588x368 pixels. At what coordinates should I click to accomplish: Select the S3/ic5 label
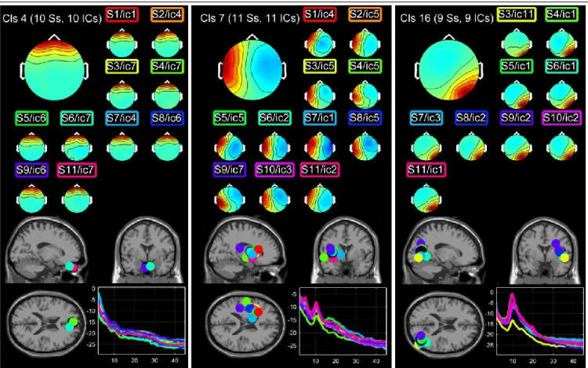[320, 67]
